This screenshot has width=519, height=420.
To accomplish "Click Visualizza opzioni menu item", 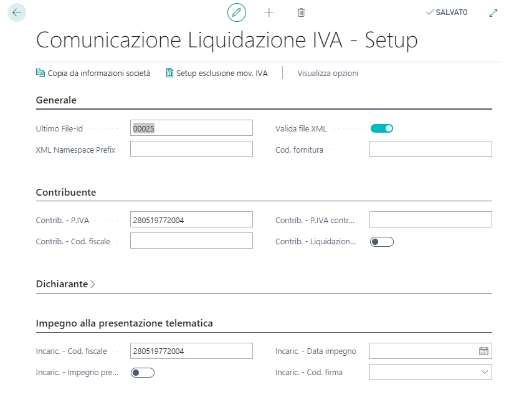I will pyautogui.click(x=328, y=73).
